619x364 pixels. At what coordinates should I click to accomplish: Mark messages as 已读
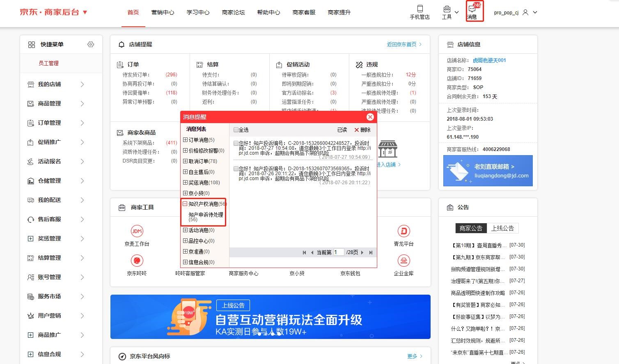(342, 130)
